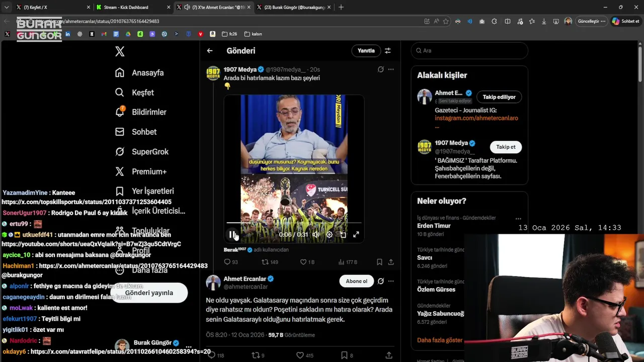Click the Ara search field

coord(469,50)
